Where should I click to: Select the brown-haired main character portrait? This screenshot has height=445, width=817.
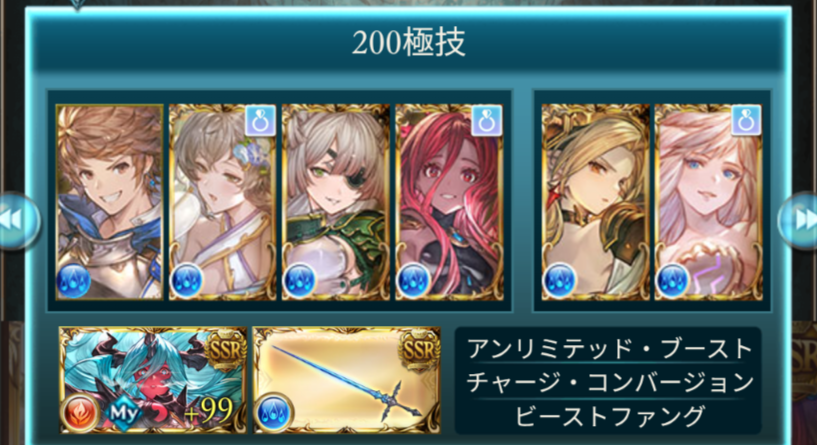pyautogui.click(x=109, y=202)
